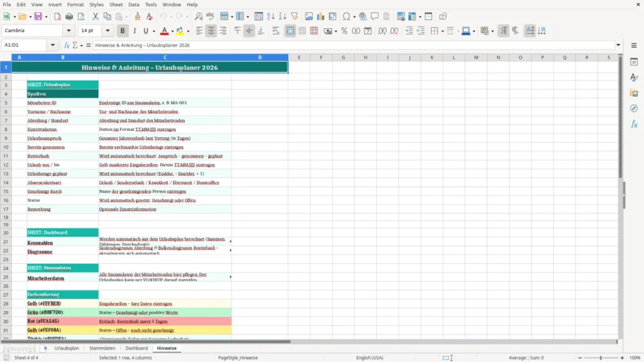Open sidebar Navigator panel
This screenshot has width=644, height=362.
634,109
